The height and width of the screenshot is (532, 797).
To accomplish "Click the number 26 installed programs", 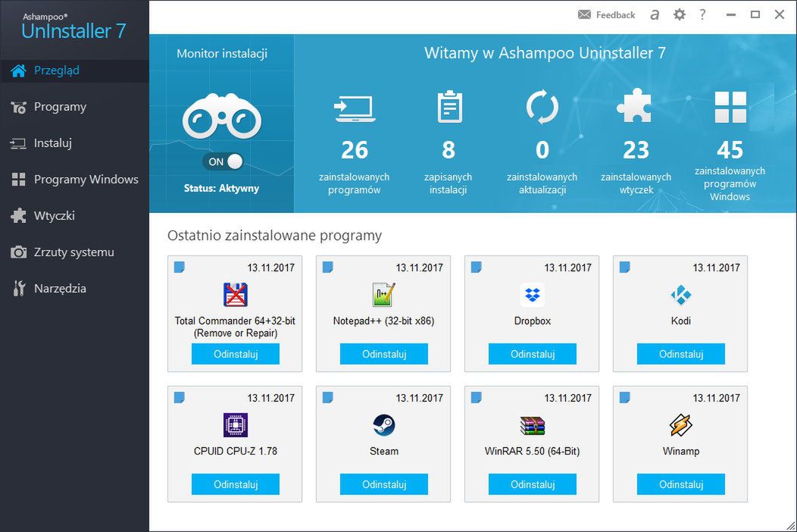I will [x=355, y=150].
